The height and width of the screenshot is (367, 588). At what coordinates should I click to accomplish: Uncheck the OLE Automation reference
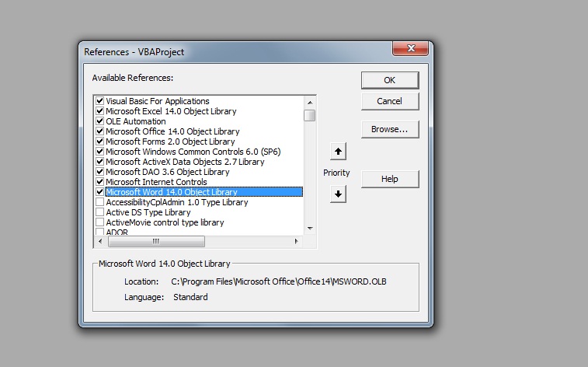tap(99, 121)
